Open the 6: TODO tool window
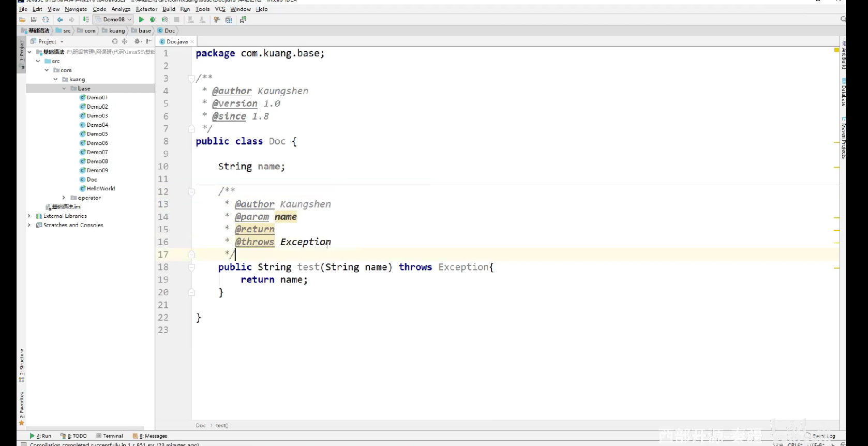 point(74,436)
